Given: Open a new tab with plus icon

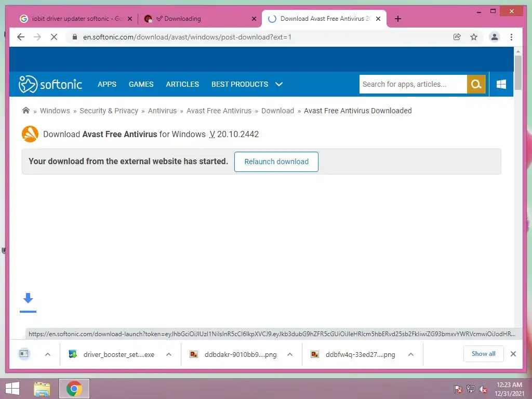Looking at the screenshot, I should [398, 19].
